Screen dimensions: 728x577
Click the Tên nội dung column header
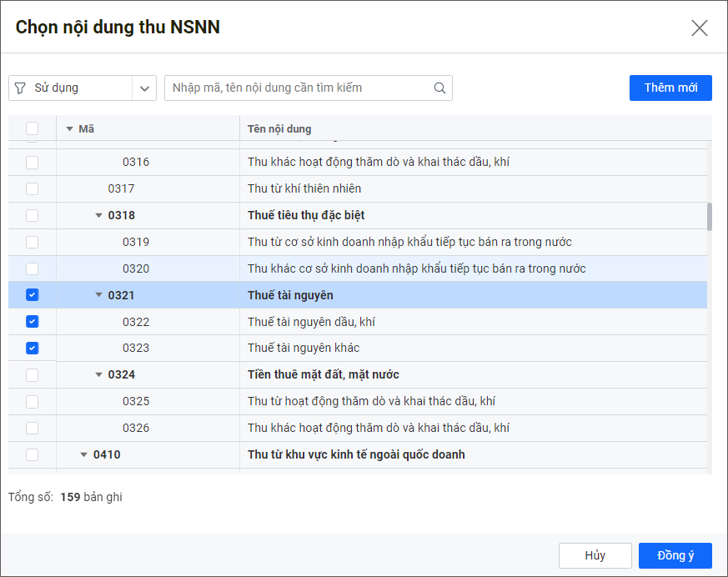coord(279,129)
